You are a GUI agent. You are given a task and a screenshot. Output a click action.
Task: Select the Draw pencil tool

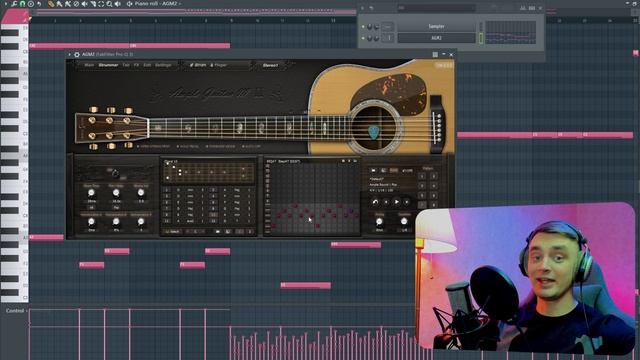point(51,4)
